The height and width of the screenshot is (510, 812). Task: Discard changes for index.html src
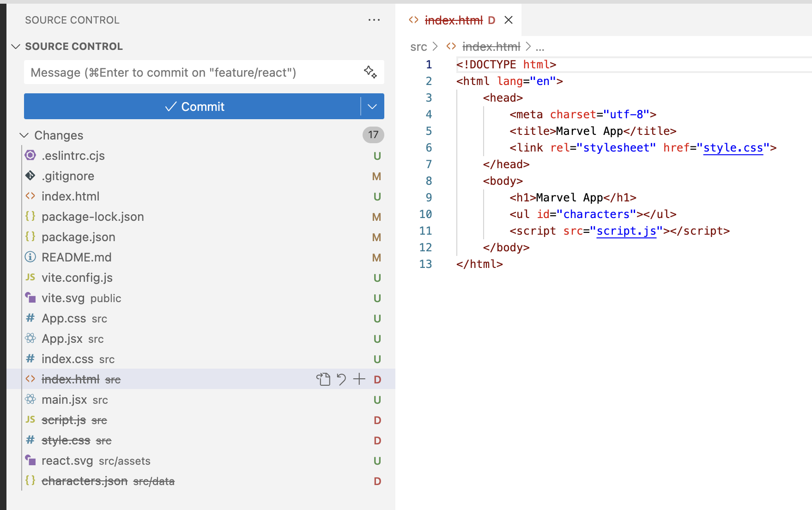point(341,379)
